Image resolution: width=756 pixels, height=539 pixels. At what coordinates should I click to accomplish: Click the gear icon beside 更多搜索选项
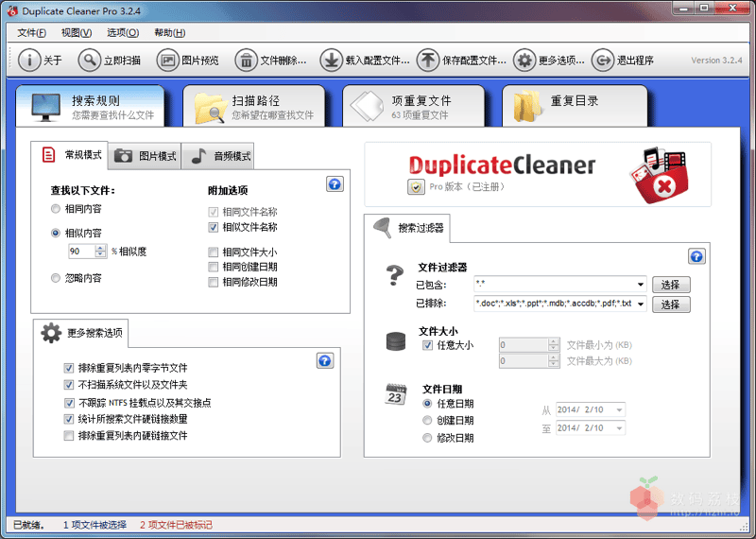coord(51,333)
